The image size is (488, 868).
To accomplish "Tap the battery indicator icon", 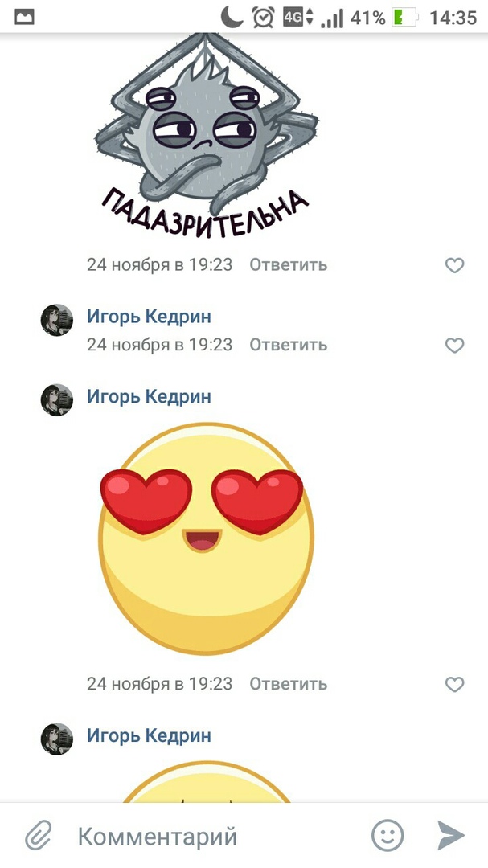I will click(x=404, y=18).
